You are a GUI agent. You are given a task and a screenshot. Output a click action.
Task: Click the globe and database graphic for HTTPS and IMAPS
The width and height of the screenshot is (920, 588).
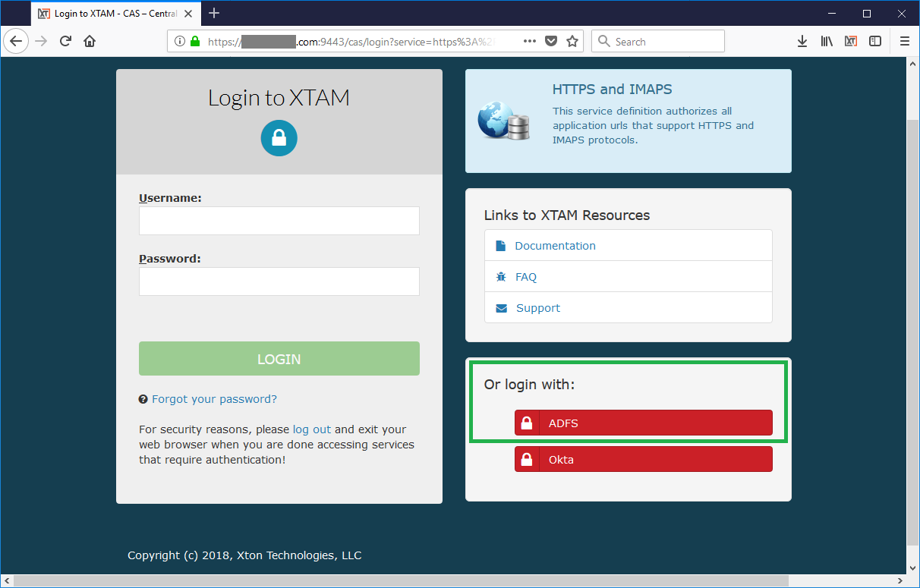(503, 121)
